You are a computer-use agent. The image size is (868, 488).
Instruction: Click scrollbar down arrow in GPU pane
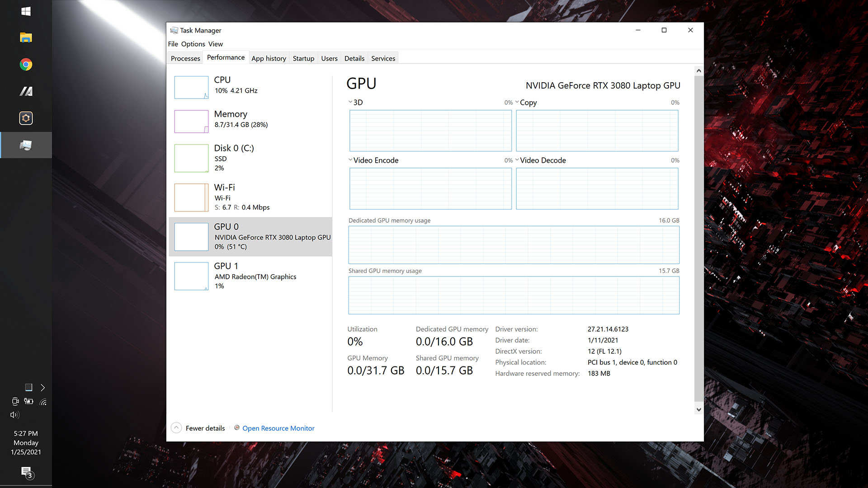point(698,409)
